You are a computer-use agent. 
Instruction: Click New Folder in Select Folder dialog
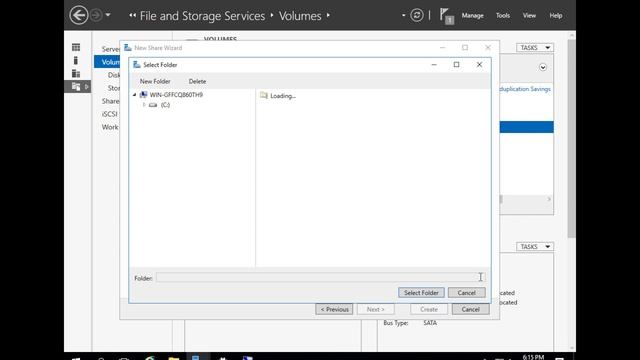155,82
